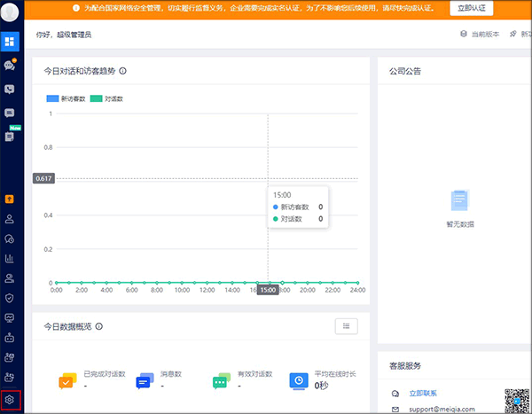Click the info icon beside 今日对话和访客趋势
The image size is (532, 414).
(123, 71)
